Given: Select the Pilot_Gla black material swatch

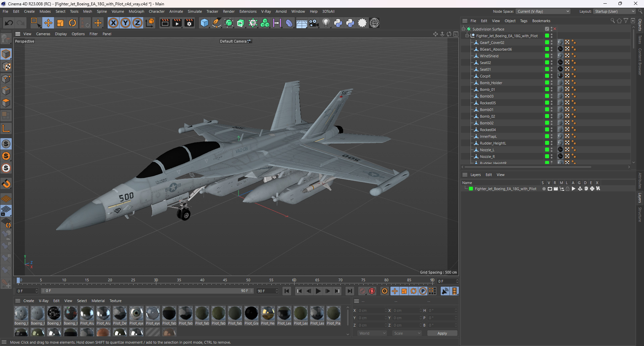Looking at the screenshot, I should [x=251, y=315].
